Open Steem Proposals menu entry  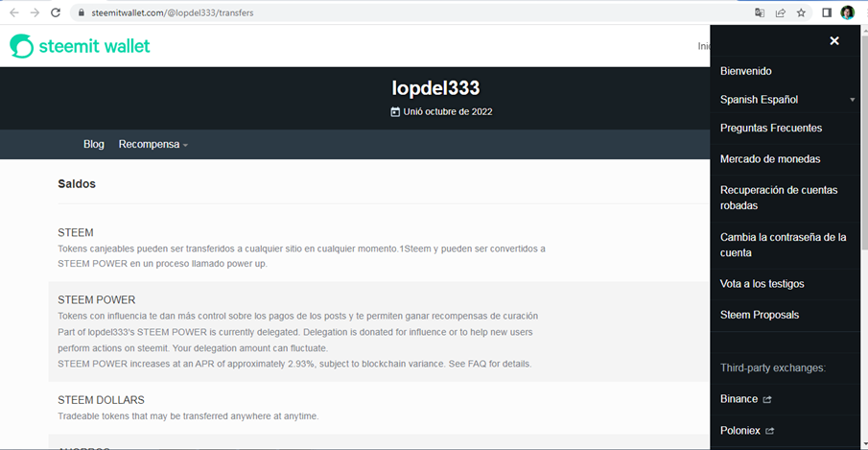(x=759, y=315)
